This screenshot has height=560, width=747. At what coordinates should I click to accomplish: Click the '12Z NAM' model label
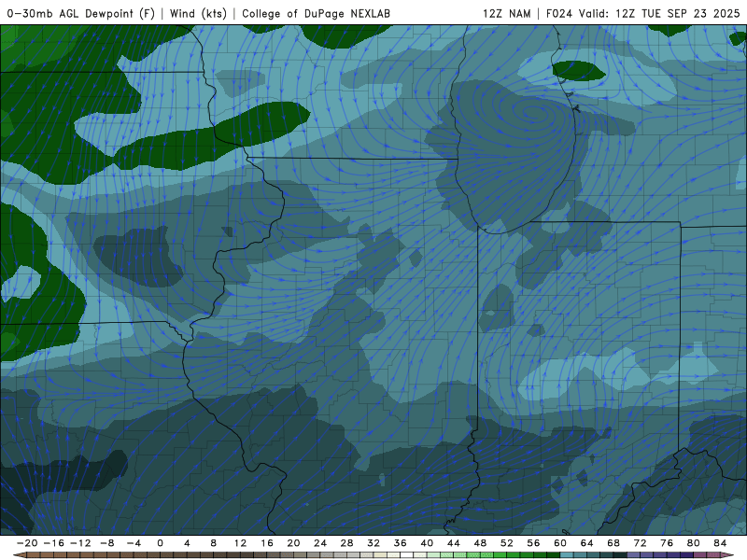pyautogui.click(x=506, y=14)
